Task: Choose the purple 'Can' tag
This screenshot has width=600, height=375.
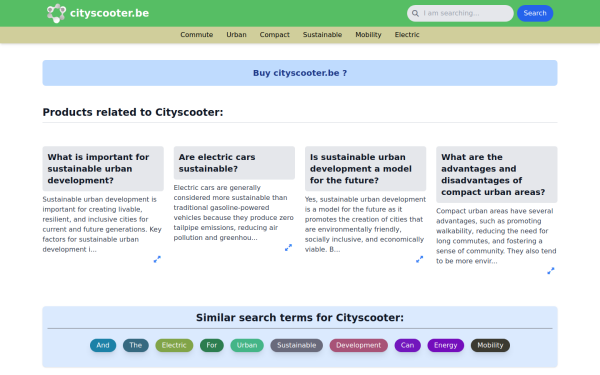Action: tap(408, 346)
